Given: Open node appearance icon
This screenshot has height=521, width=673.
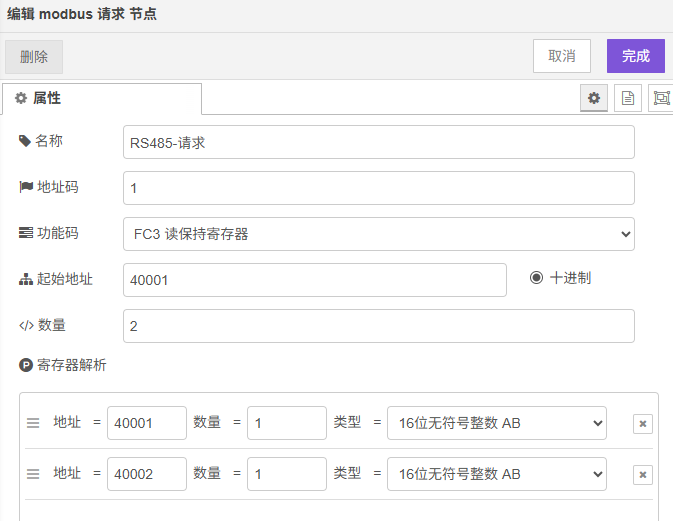Looking at the screenshot, I should coord(661,98).
